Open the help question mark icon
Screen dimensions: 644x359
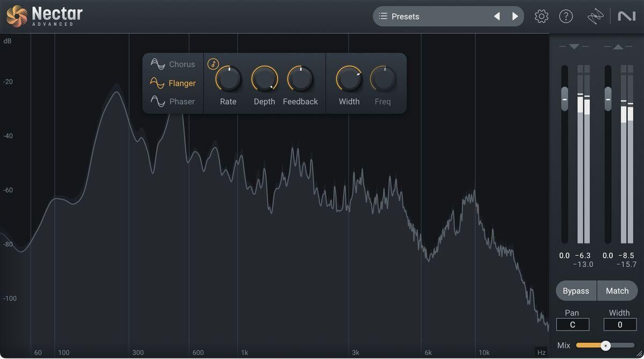(566, 17)
